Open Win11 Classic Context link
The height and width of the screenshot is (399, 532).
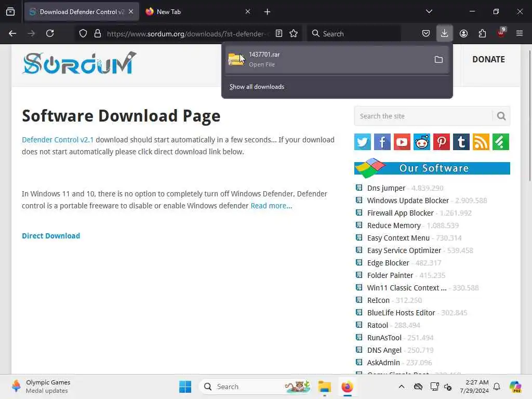tap(407, 288)
